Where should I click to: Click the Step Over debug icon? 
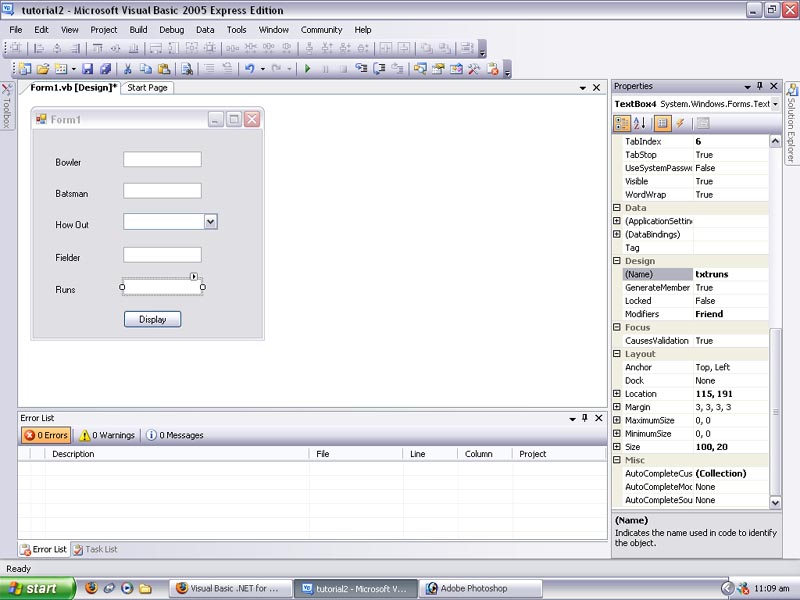[379, 68]
